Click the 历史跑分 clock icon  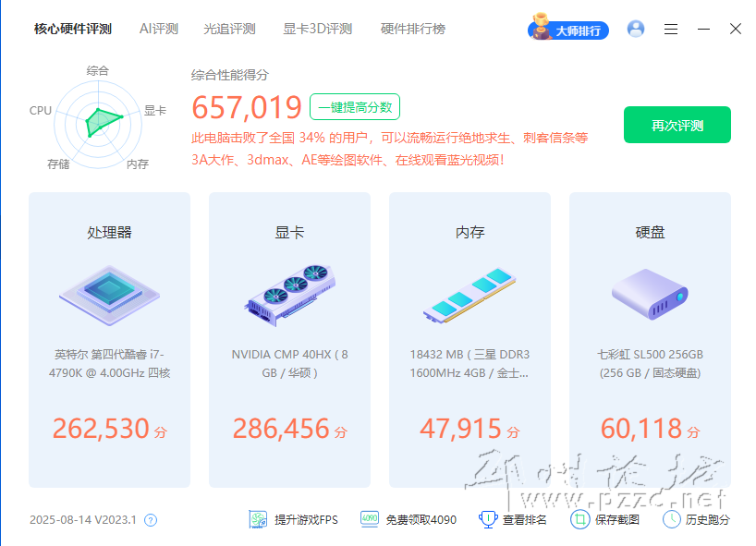coord(671,519)
